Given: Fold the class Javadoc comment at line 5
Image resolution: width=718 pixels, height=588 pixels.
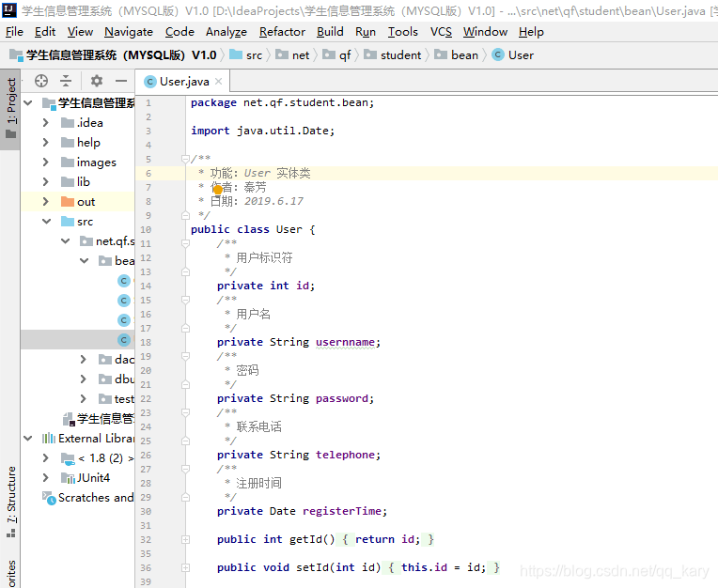Looking at the screenshot, I should 185,159.
